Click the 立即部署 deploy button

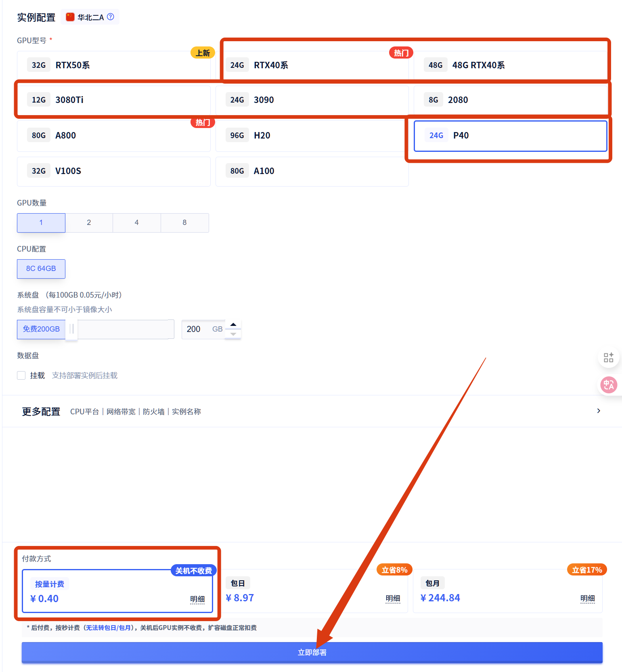[312, 653]
